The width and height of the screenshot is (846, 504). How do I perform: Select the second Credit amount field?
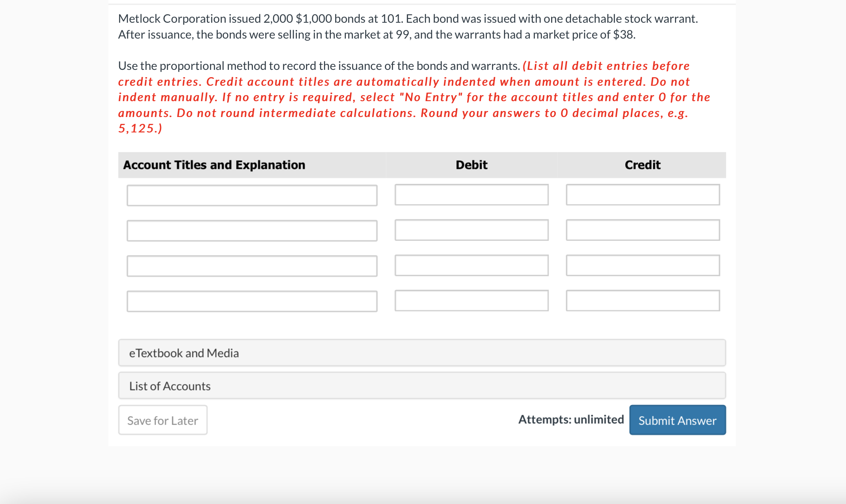coord(642,230)
